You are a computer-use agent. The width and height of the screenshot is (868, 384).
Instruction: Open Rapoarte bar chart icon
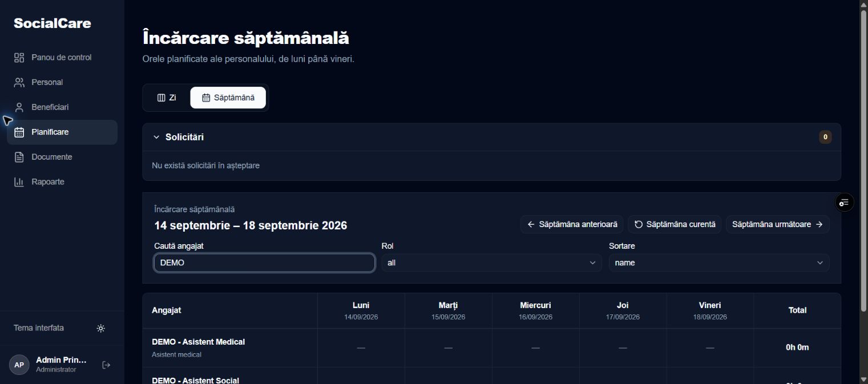coord(19,182)
